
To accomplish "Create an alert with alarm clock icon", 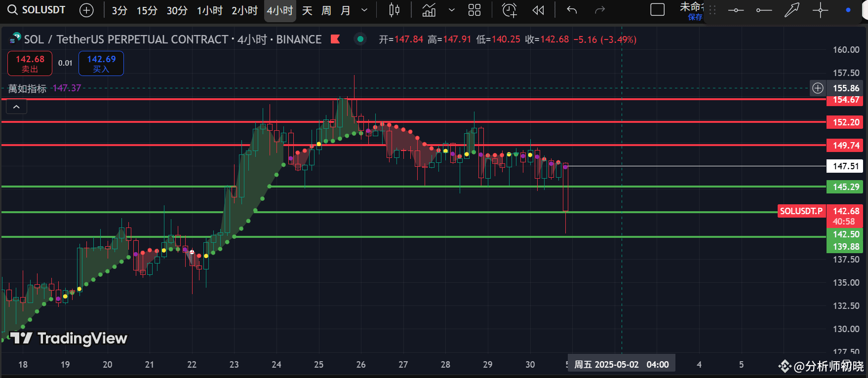I will (x=509, y=10).
